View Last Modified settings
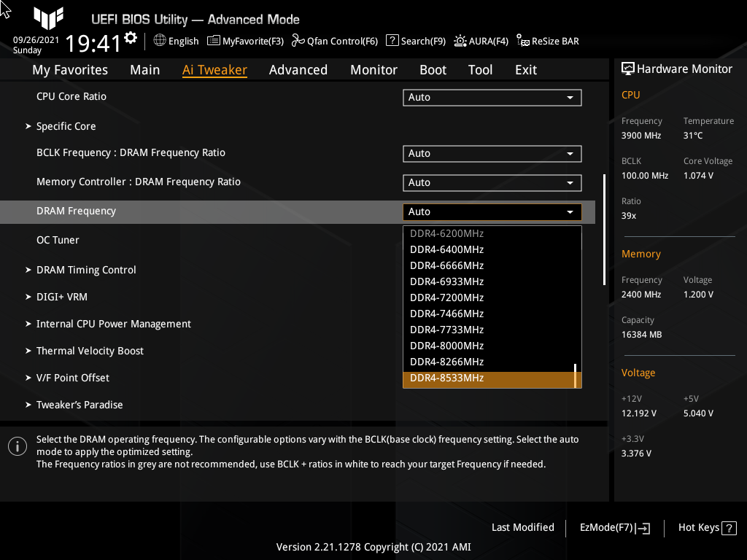 click(x=522, y=527)
